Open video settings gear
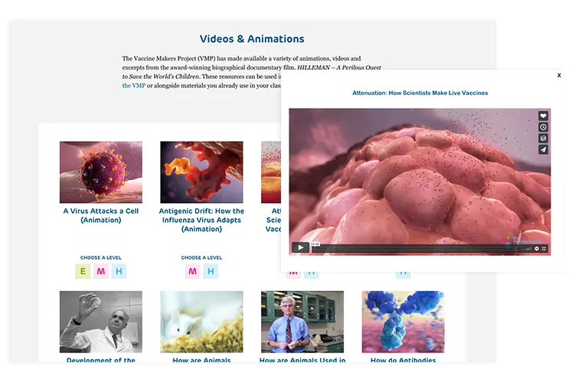Viewport: 588px width, 383px height. click(537, 248)
